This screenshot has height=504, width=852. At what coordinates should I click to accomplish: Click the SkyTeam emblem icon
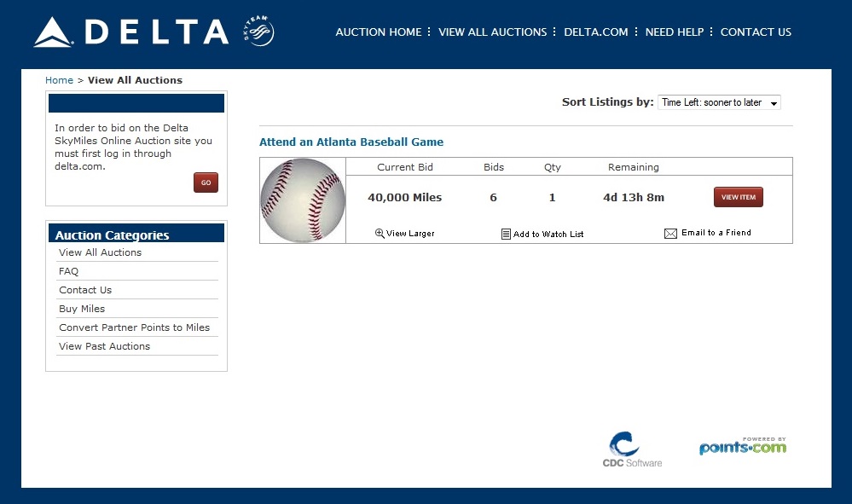(x=259, y=32)
